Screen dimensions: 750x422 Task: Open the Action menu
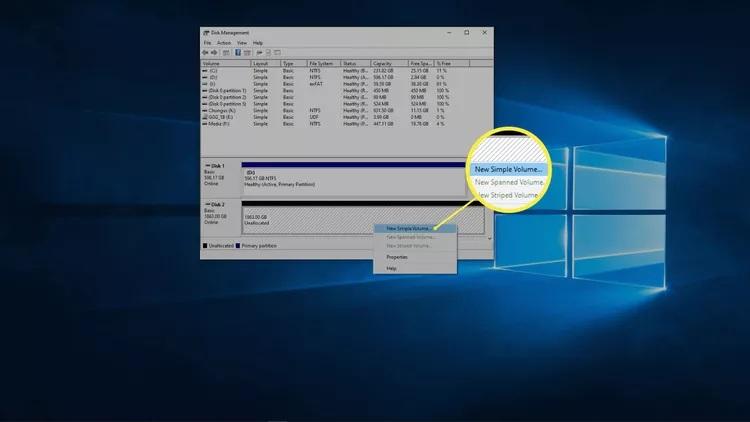[x=223, y=43]
